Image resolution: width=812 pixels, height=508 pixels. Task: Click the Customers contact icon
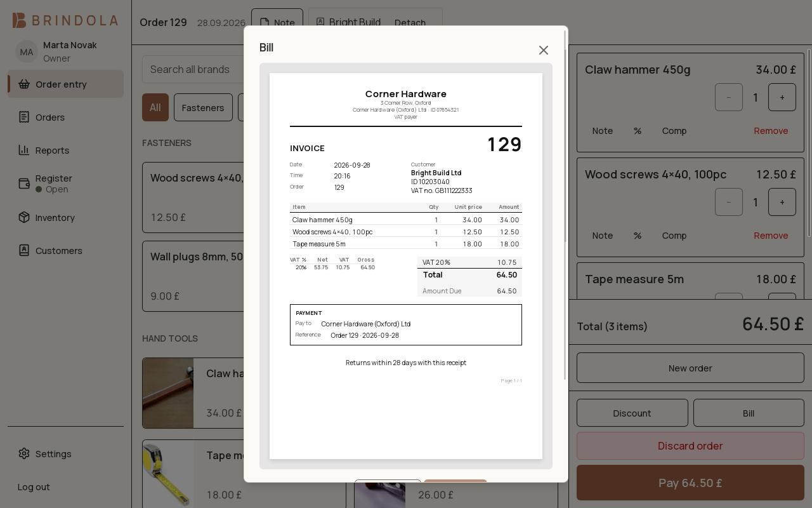24,250
